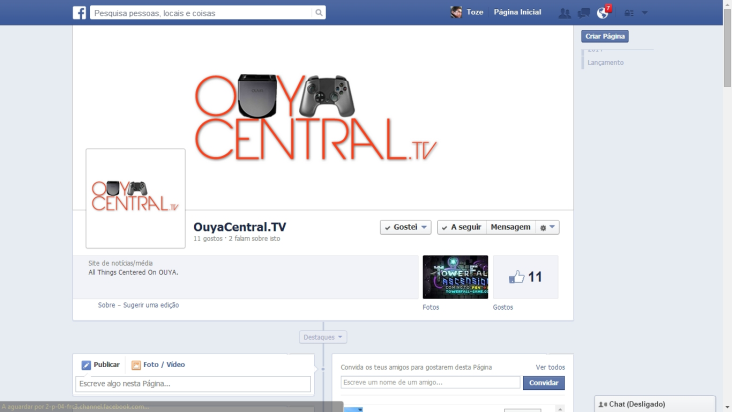Image resolution: width=732 pixels, height=412 pixels.
Task: Open friend requests icon
Action: point(564,13)
